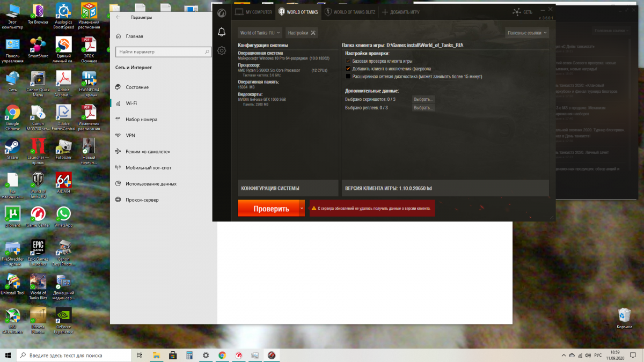Open Auslogics BoostSpeed desktop icon
This screenshot has height=362, width=644.
pos(63,17)
